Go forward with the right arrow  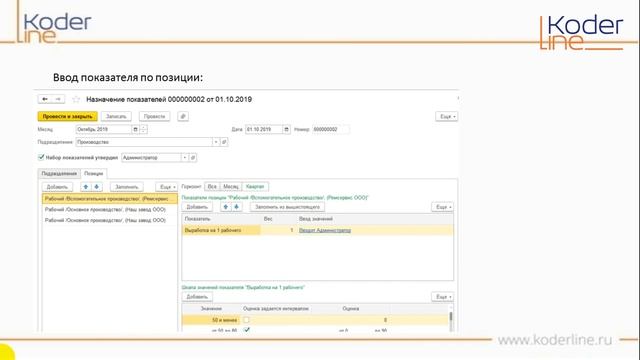click(58, 99)
